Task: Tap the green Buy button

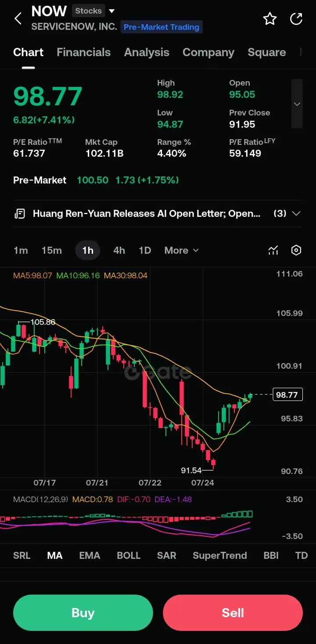Action: coord(83,613)
